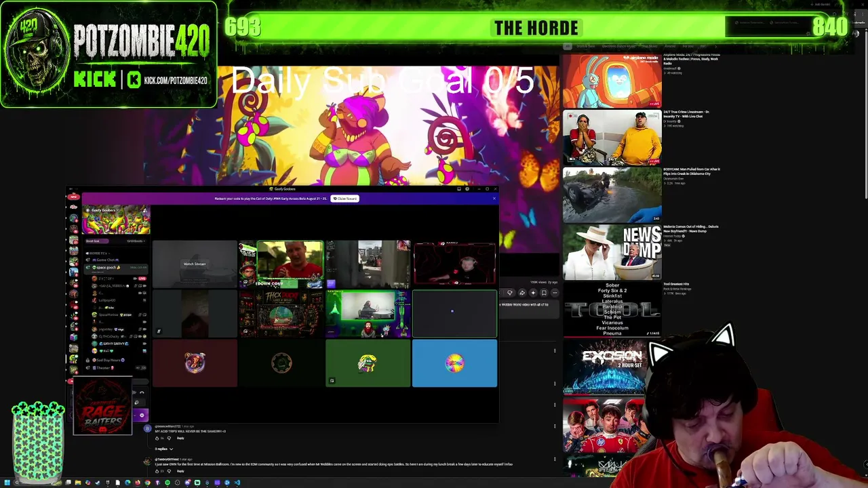Share the YouTube video
This screenshot has width=868, height=488.
[x=521, y=293]
